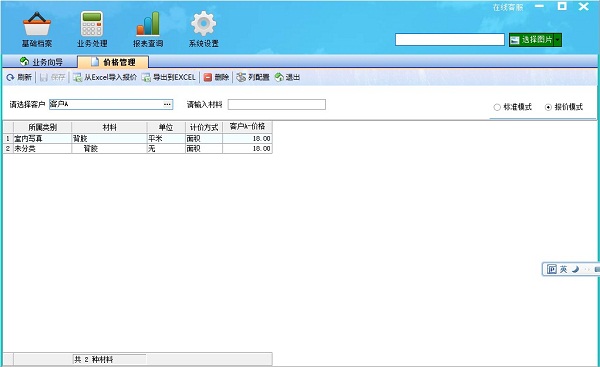The width and height of the screenshot is (600, 367).
Task: Click the 客户A-价格 column header
Action: 247,127
